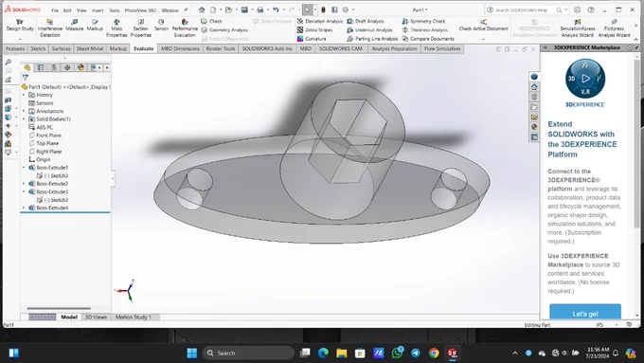Run Undercut Analysis
Screen dimensions: 644x363
coord(369,30)
